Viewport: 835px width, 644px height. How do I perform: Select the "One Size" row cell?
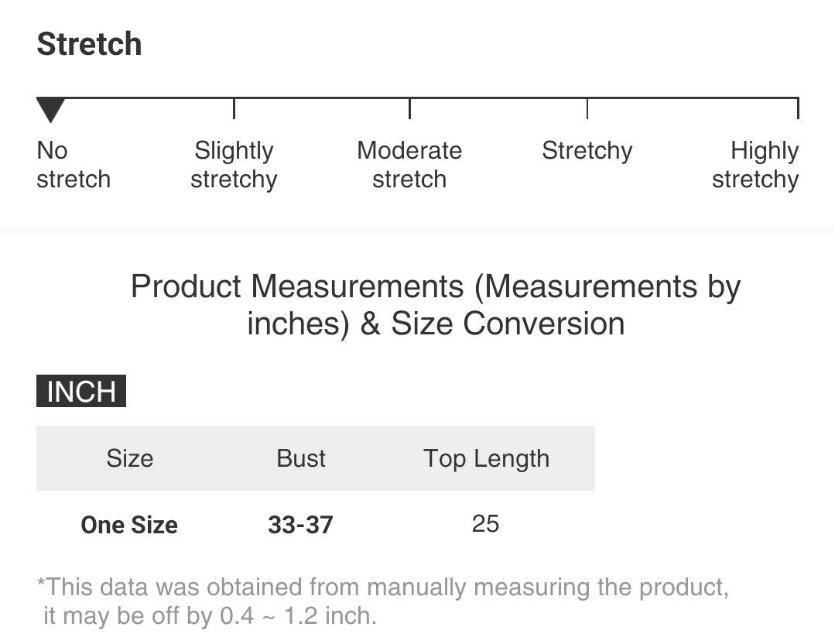(129, 525)
